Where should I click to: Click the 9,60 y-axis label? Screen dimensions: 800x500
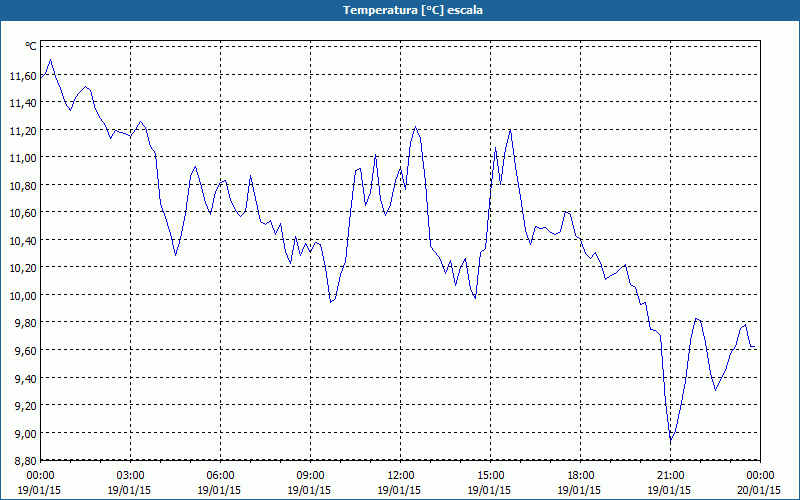(26, 352)
